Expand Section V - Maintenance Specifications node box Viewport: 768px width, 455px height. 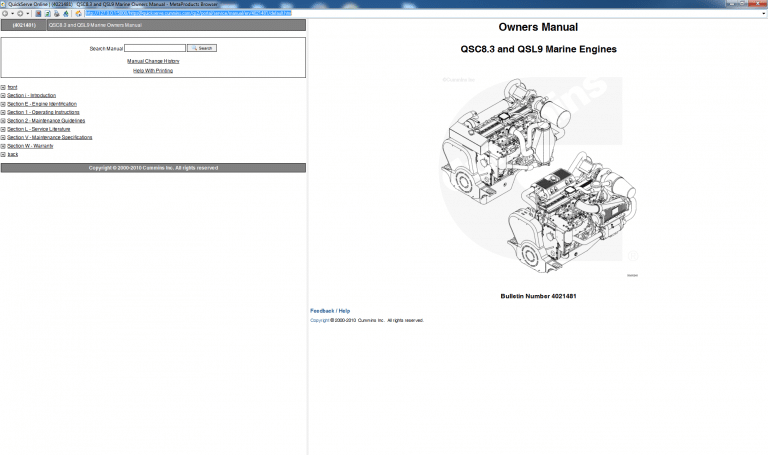tap(3, 138)
